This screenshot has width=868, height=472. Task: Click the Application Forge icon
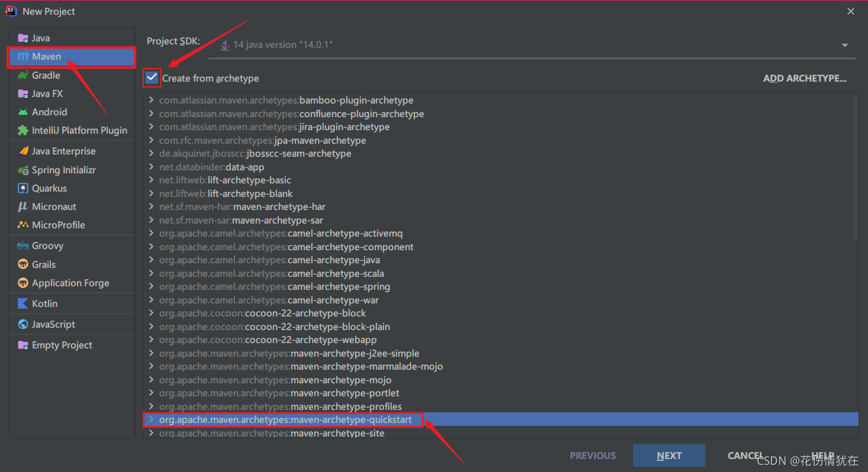pyautogui.click(x=23, y=283)
